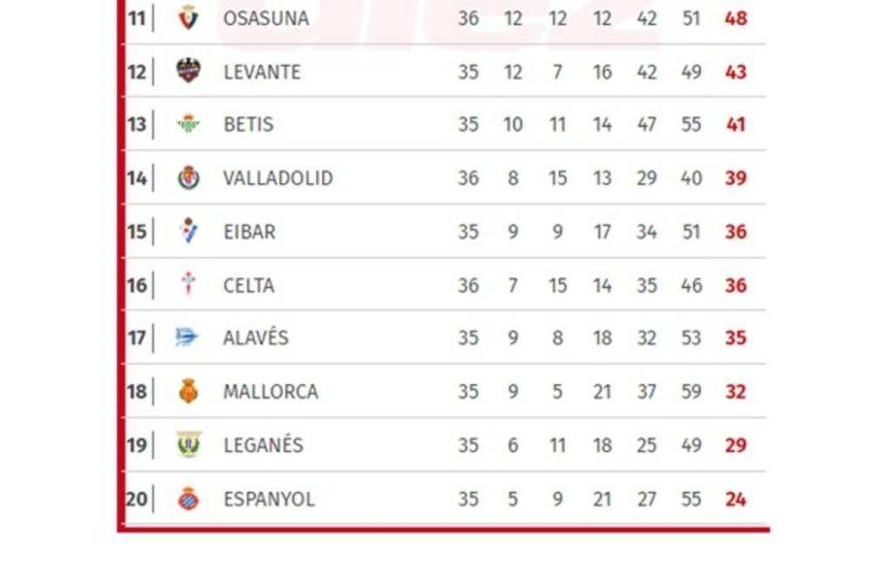Click the Espanyol club crest
This screenshot has height=588, width=887.
coord(188,498)
